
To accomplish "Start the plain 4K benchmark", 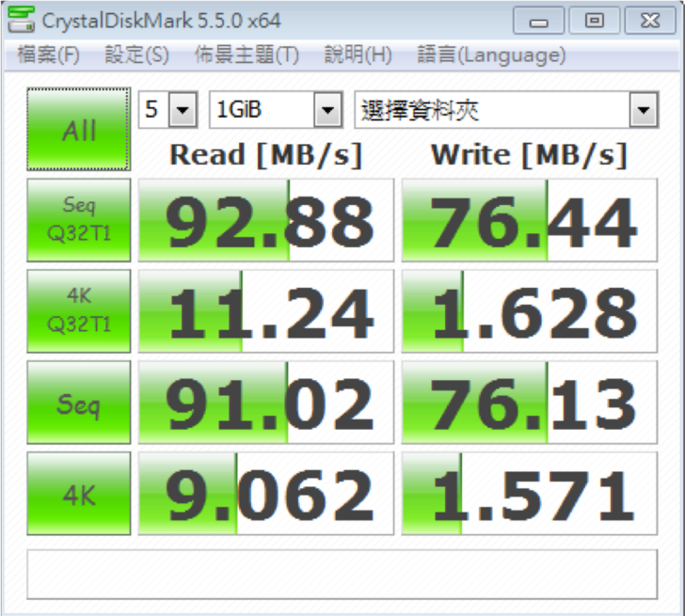I will click(79, 494).
